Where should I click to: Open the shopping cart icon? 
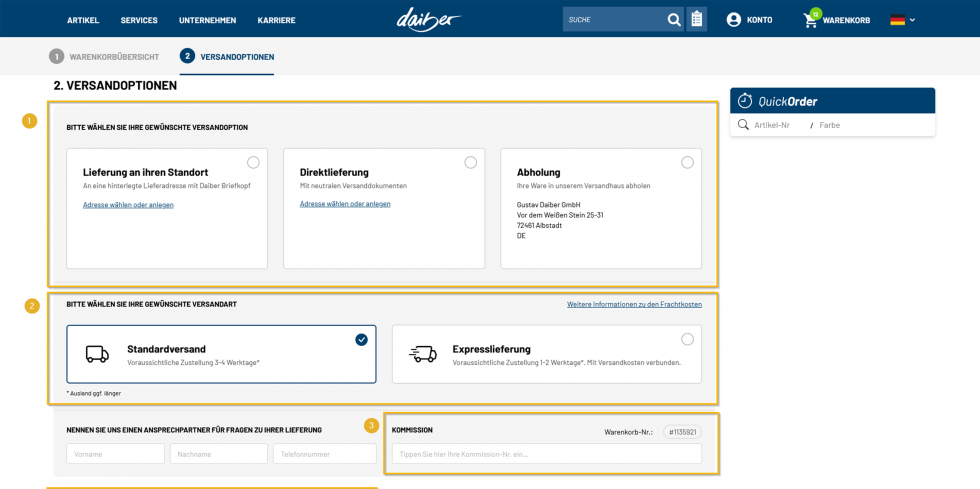click(810, 21)
